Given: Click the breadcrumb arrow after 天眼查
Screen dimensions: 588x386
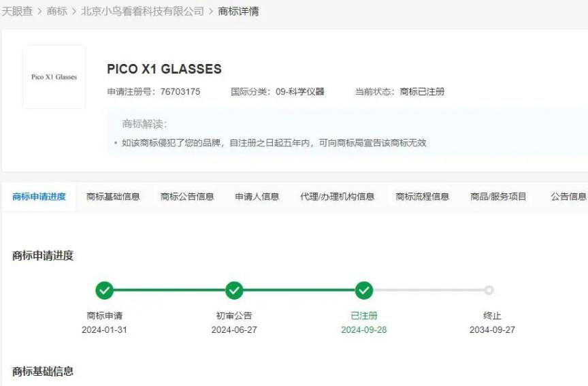Looking at the screenshot, I should (x=39, y=12).
